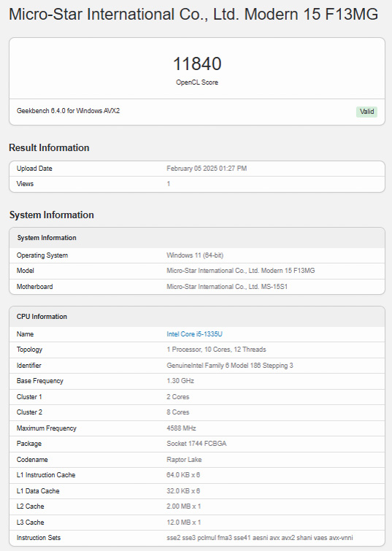
Task: Open the Intel Core i5-1335U link
Action: click(194, 334)
